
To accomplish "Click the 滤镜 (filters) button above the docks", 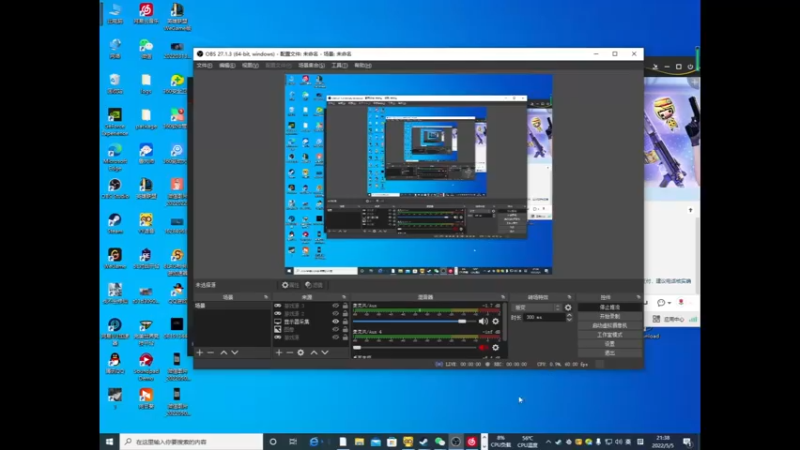I will [314, 285].
